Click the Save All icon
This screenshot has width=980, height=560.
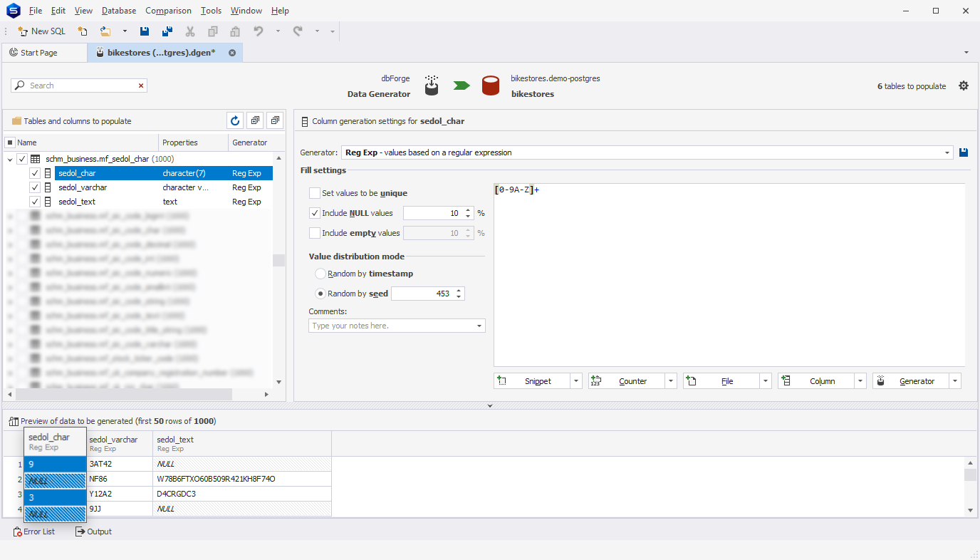coord(167,31)
